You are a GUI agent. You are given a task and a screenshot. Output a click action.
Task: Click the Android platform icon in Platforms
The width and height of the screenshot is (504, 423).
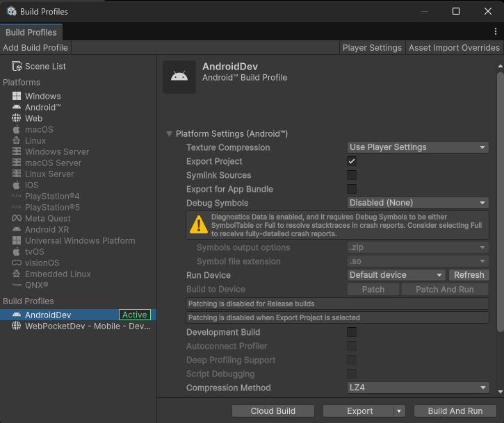[x=17, y=107]
